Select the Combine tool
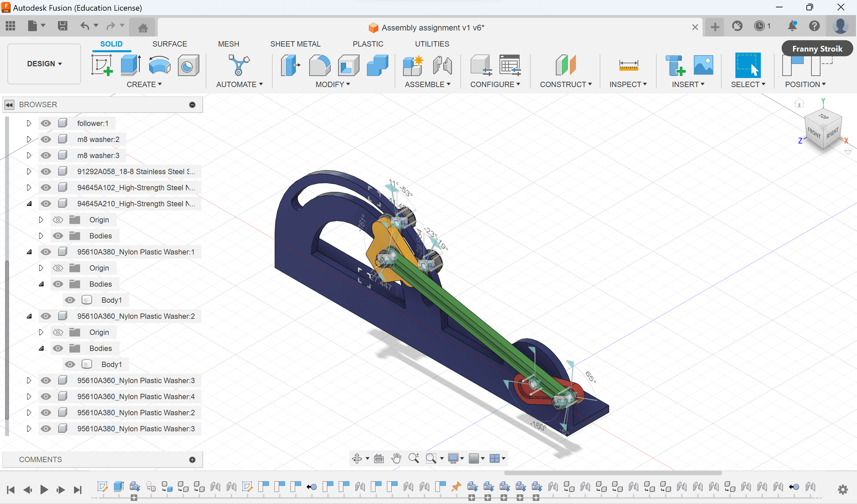The height and width of the screenshot is (504, 857). pyautogui.click(x=378, y=65)
